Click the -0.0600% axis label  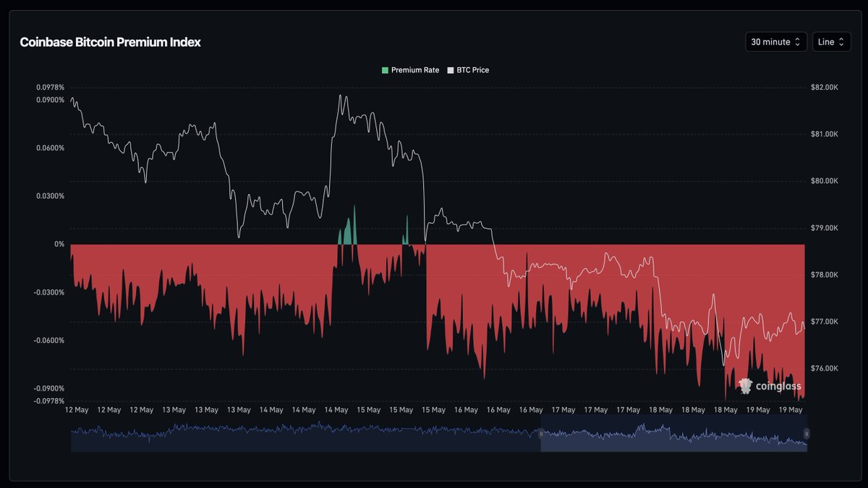coord(49,340)
